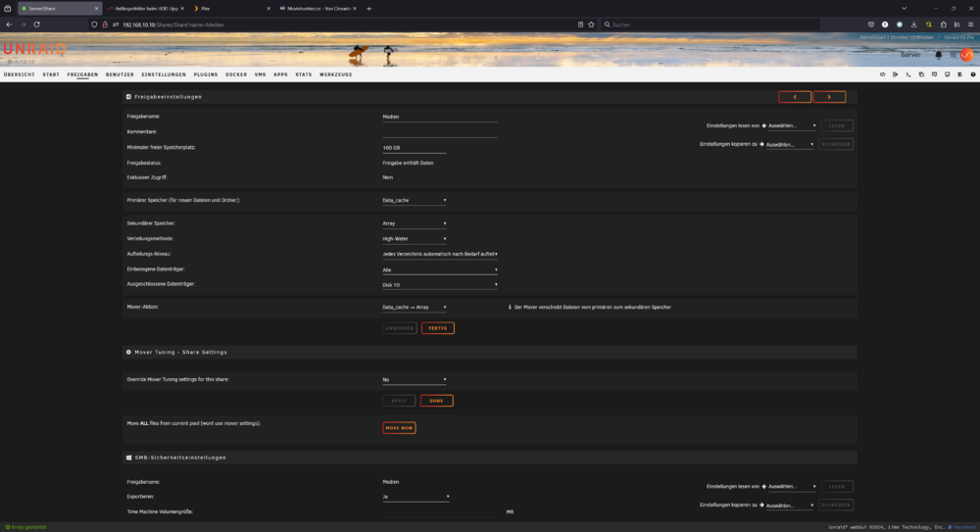The image size is (980, 532).
Task: Open top Einstellungen kopieren zu Auswählen dropdown
Action: point(790,144)
